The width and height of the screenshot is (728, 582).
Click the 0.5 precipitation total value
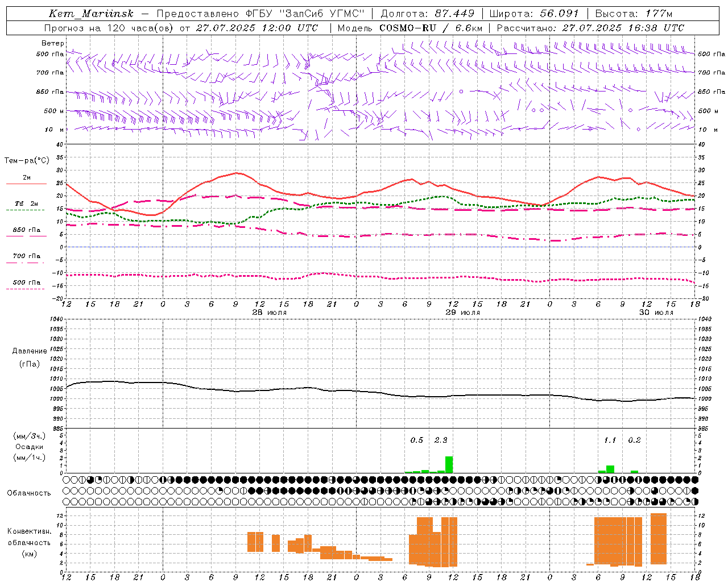[417, 440]
